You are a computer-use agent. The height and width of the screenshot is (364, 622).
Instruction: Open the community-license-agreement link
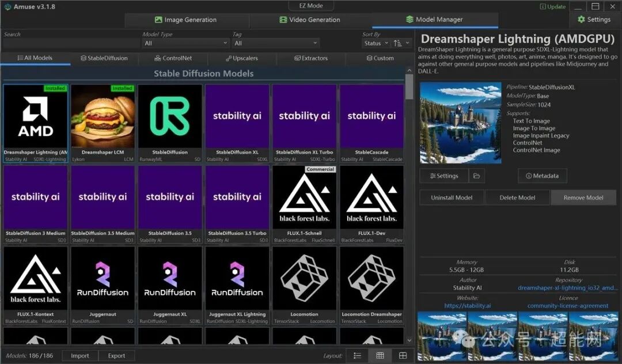click(x=568, y=306)
